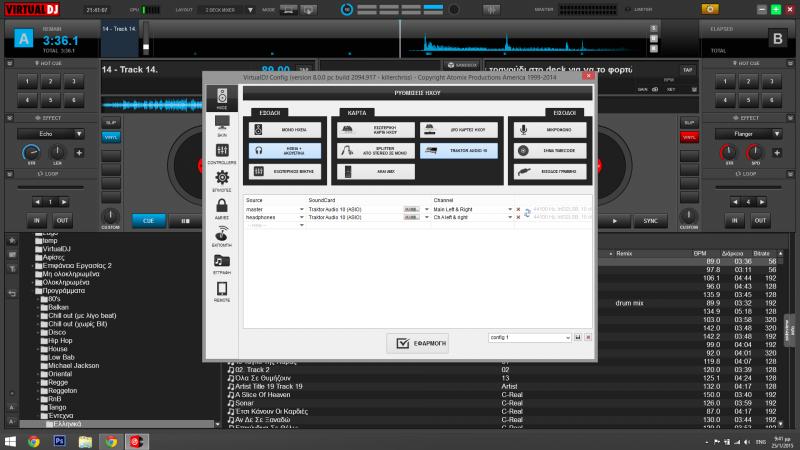Toggle the SLIP mode on deck A
The image size is (800, 450).
coord(112,123)
